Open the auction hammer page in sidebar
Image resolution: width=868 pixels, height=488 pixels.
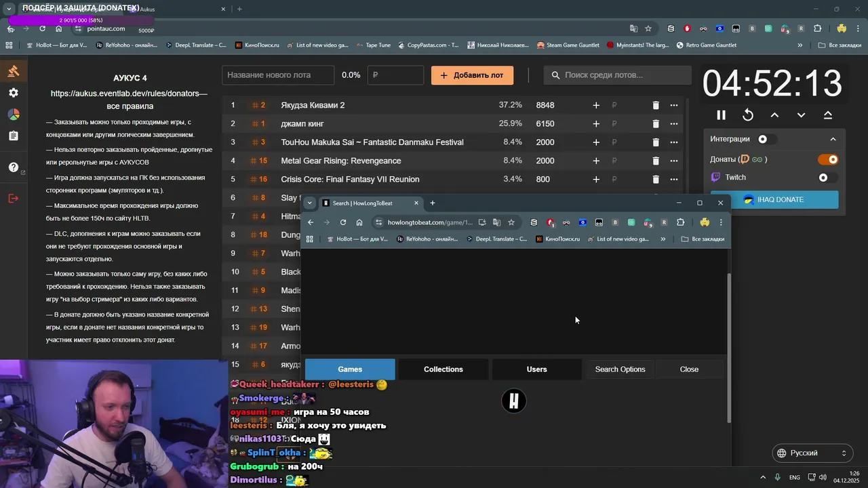pyautogui.click(x=14, y=71)
